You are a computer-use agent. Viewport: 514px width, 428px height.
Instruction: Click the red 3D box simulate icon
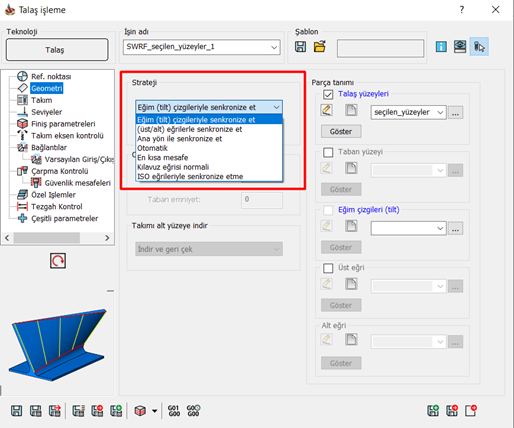[x=140, y=411]
